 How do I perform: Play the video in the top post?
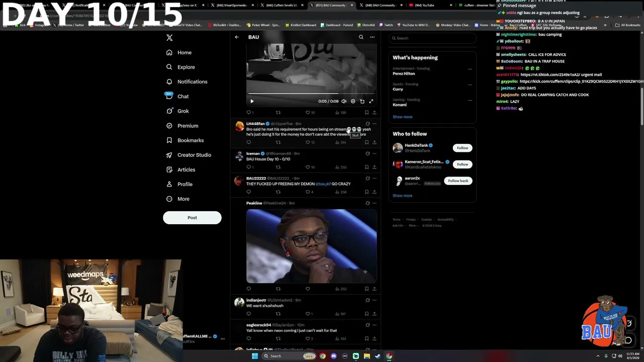[x=252, y=101]
